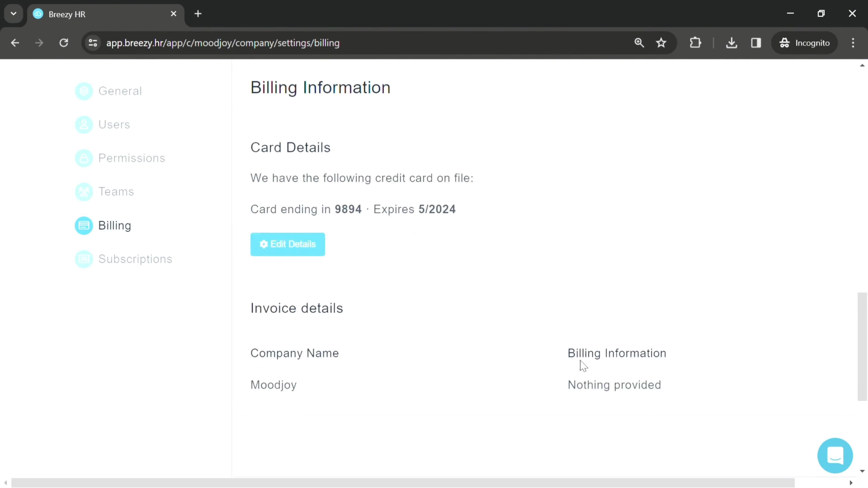Expand the address bar suggestions
The image size is (868, 488).
tap(13, 13)
